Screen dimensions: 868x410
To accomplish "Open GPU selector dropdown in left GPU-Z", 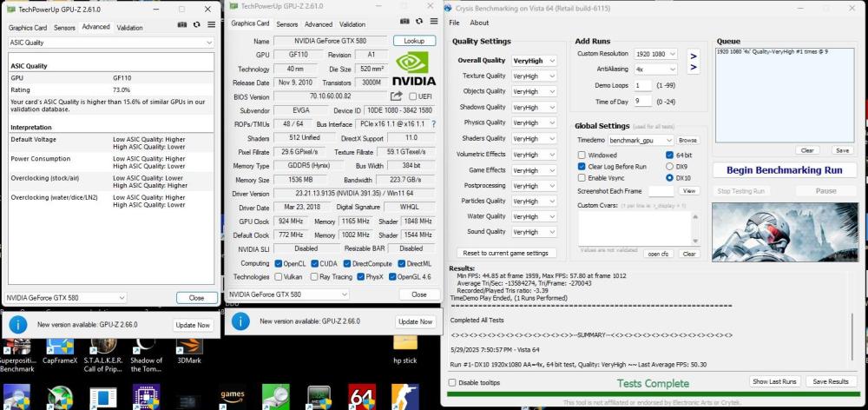I will coord(65,298).
